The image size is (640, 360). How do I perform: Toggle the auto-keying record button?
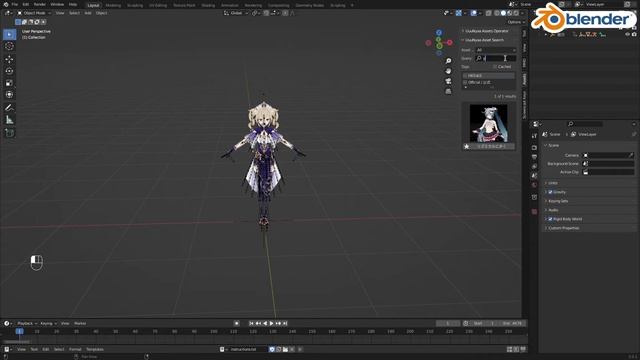coord(236,323)
